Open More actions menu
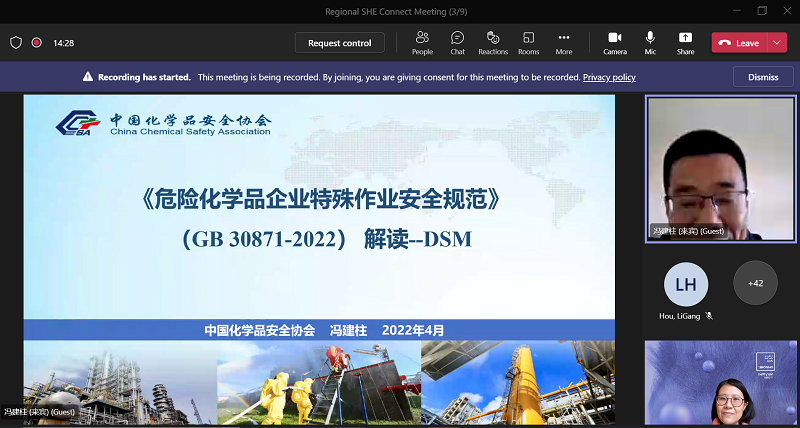This screenshot has width=800, height=428. coord(564,43)
